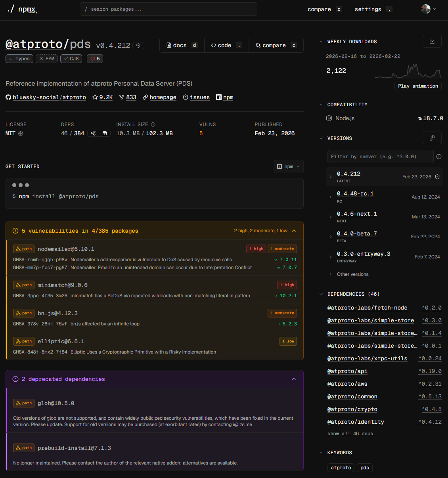This screenshot has width=448, height=478.
Task: Click the weekly downloads chart icon button
Action: [432, 41]
